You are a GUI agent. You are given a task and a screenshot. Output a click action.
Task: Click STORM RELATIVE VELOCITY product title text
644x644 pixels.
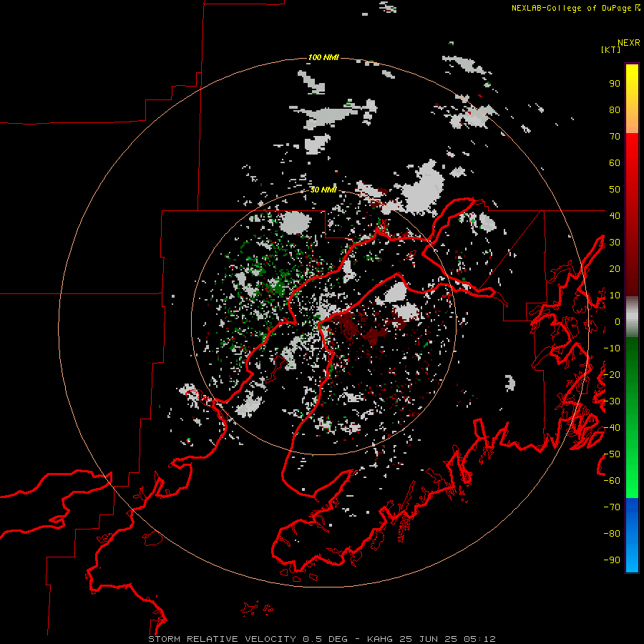(x=222, y=639)
